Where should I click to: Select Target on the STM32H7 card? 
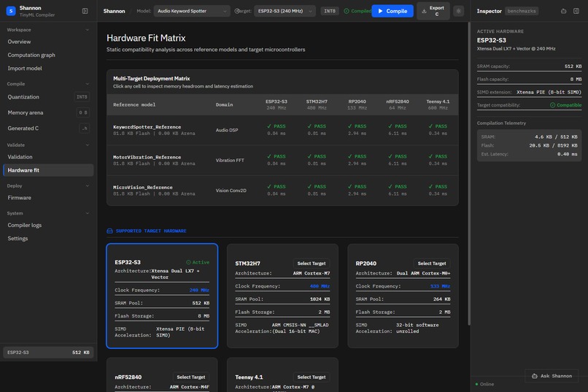click(312, 264)
